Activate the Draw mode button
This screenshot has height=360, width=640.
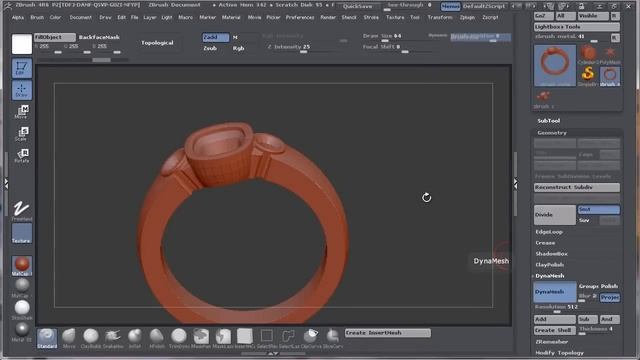(22, 90)
